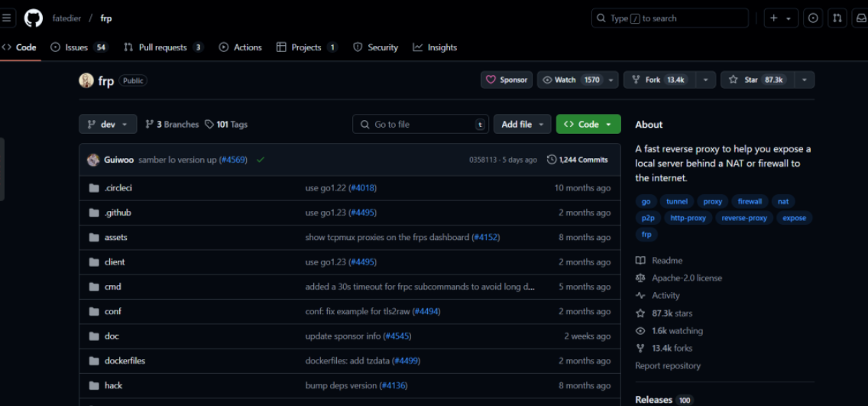This screenshot has height=406, width=868.
Task: Open the cmd folder
Action: click(x=113, y=287)
